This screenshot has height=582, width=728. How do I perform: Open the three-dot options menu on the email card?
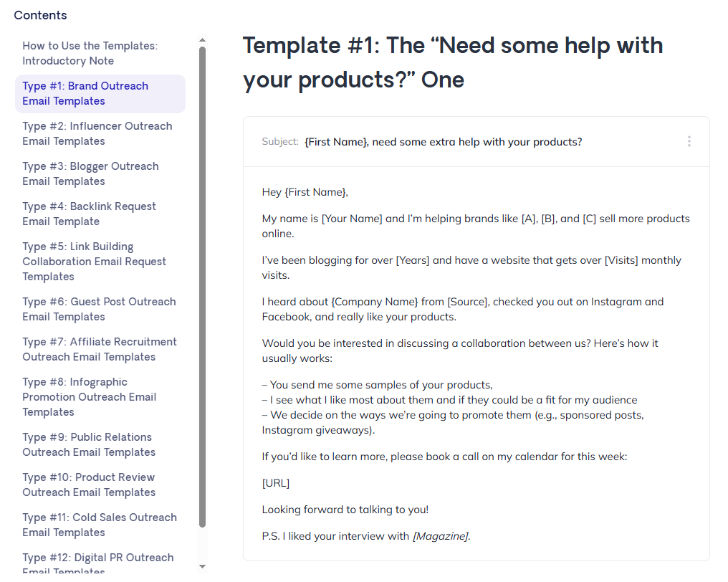[x=689, y=141]
